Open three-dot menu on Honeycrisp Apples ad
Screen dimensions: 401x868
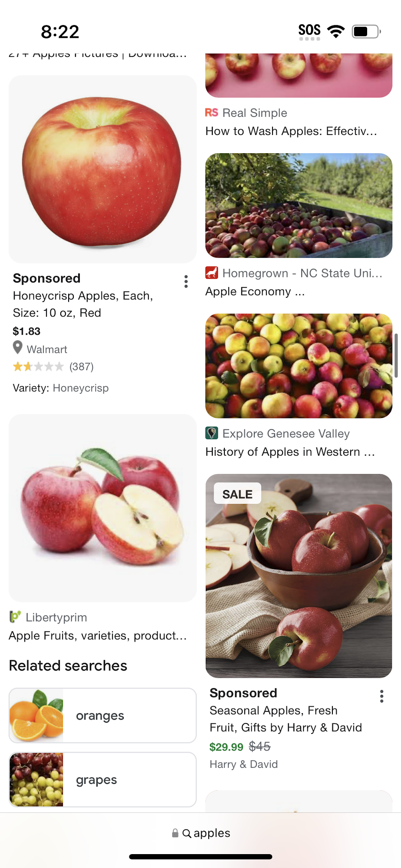point(186,282)
